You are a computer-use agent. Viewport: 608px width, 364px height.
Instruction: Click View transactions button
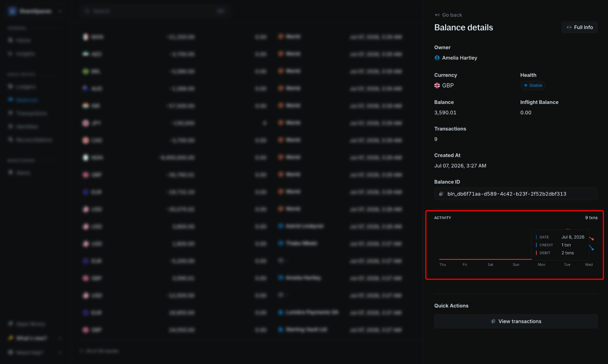tap(516, 321)
